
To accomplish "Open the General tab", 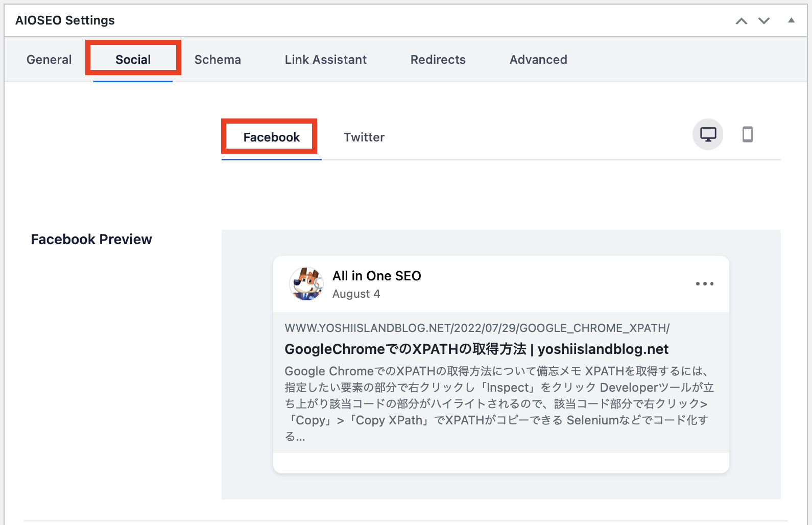I will pyautogui.click(x=49, y=60).
